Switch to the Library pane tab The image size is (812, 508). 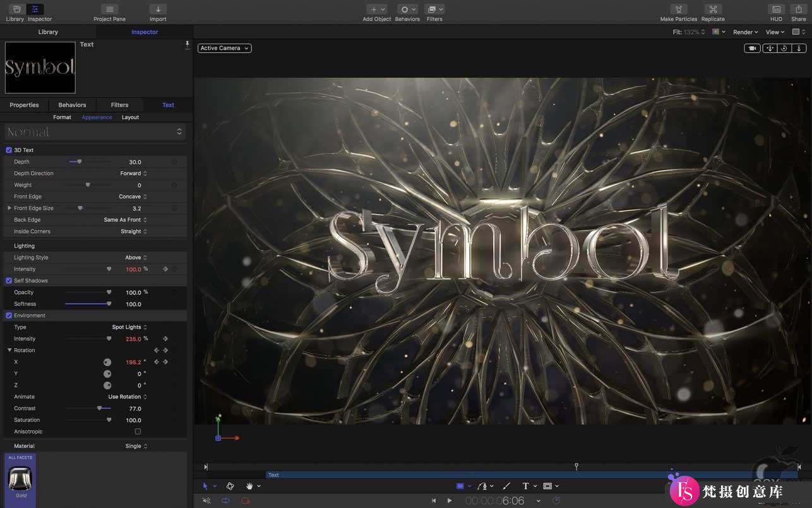coord(48,32)
